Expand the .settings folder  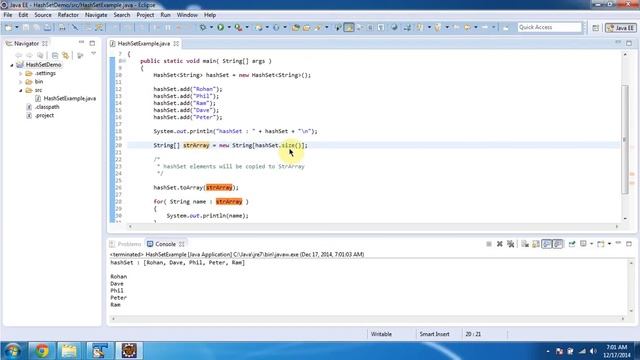20,73
